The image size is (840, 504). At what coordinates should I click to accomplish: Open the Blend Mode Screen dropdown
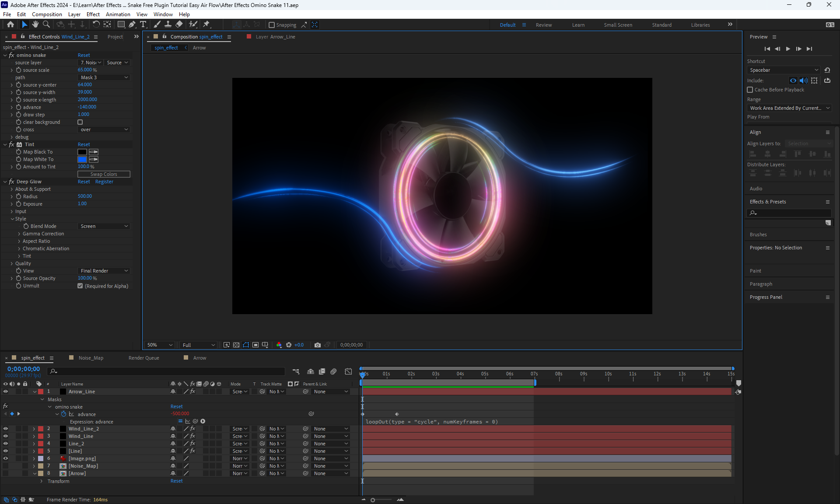104,226
